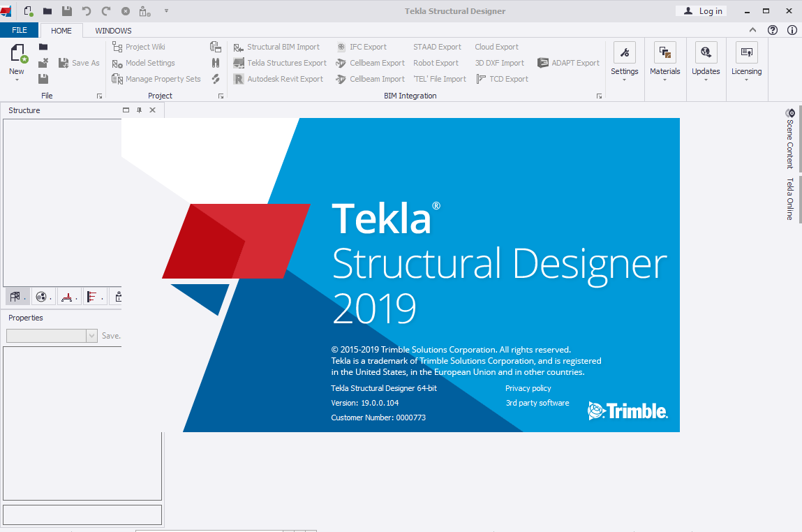
Task: Click the binoculars find icon in Project group
Action: pos(216,63)
